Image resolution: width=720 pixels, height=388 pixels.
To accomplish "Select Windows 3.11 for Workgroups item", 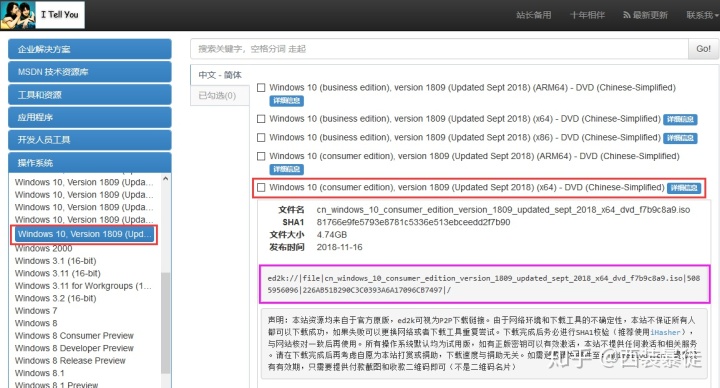I will coord(83,286).
